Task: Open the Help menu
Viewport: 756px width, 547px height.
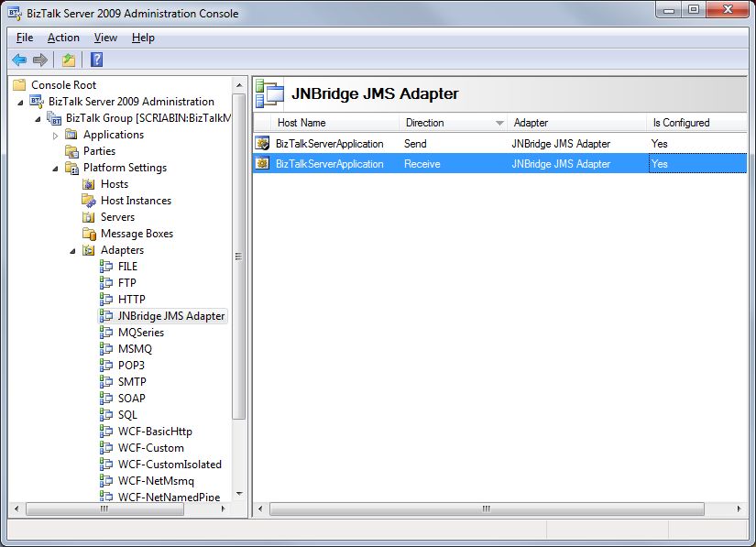Action: pos(143,38)
